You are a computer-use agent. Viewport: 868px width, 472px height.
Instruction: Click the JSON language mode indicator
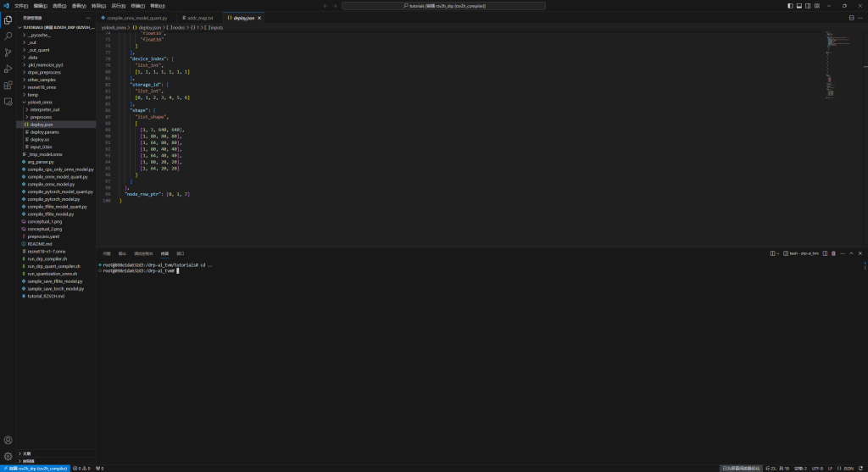[849, 468]
